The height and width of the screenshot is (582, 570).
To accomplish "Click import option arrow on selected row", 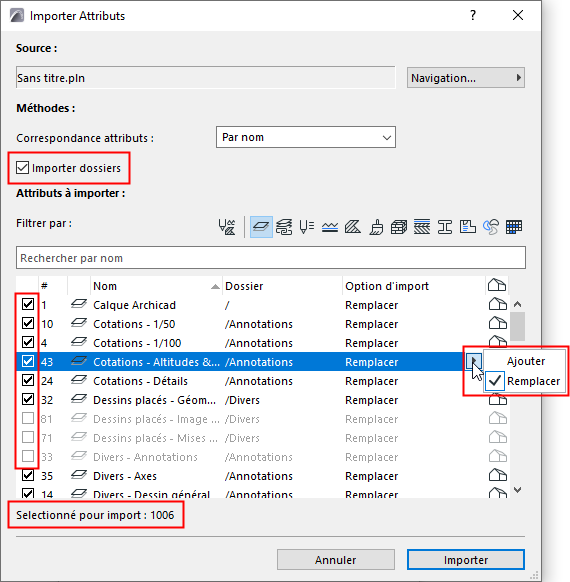I will point(474,361).
